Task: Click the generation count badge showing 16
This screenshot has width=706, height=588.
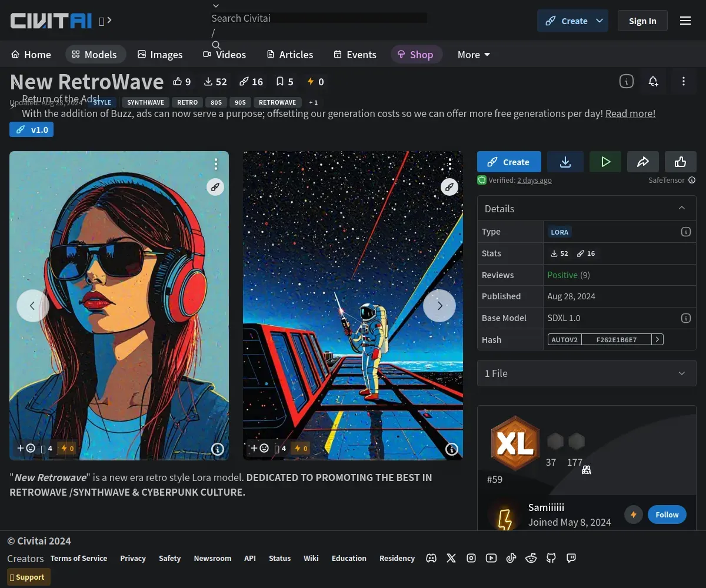Action: 251,82
